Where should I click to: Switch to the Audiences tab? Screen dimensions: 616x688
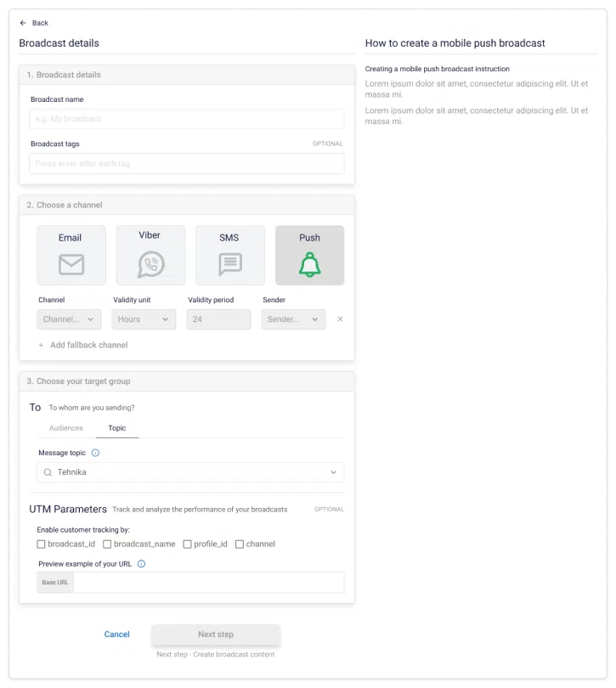(x=66, y=428)
